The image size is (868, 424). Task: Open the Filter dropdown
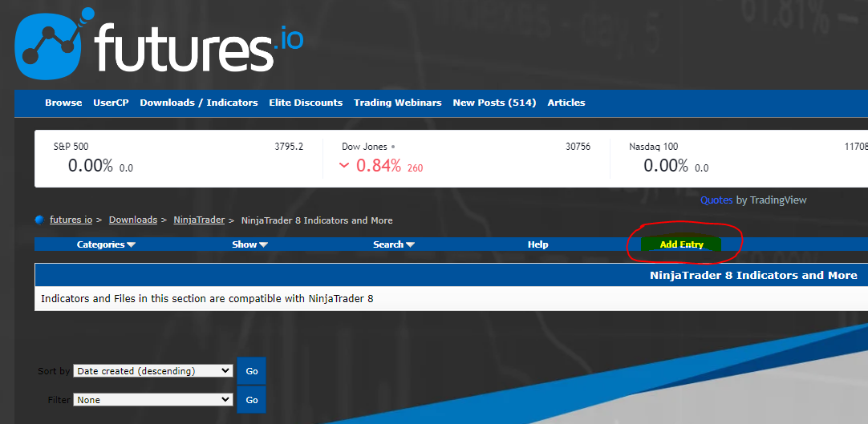click(153, 400)
